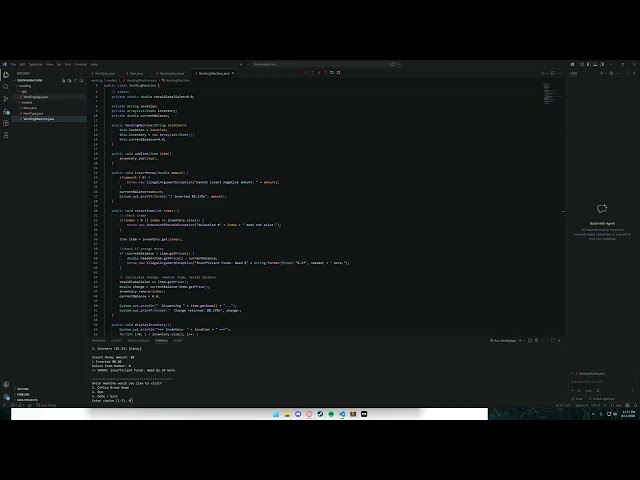This screenshot has height=480, width=640.
Task: Open the Terminal menu
Action: click(x=80, y=64)
